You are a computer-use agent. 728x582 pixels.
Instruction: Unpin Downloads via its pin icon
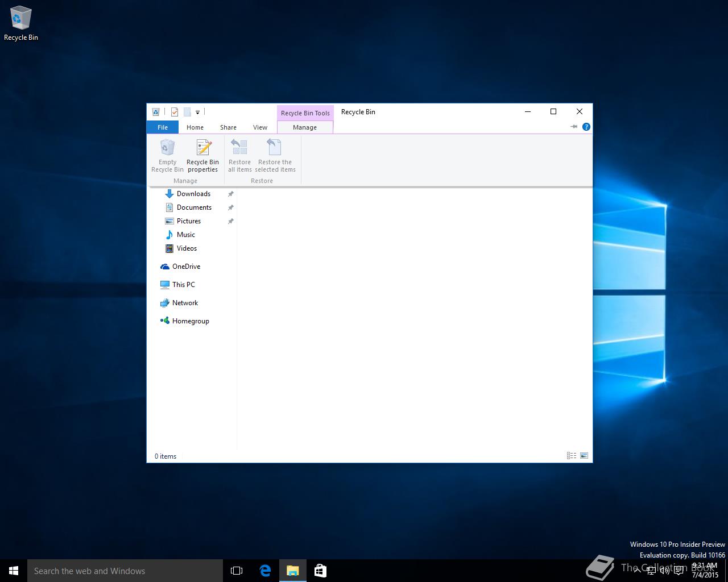230,194
